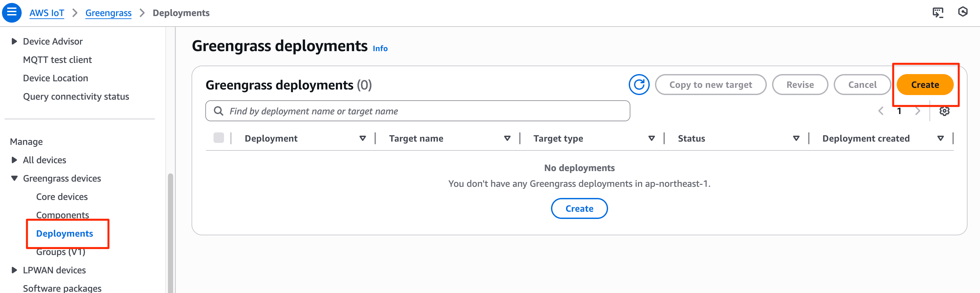The width and height of the screenshot is (980, 293).
Task: Open the MQTT test client page
Action: coord(57,59)
